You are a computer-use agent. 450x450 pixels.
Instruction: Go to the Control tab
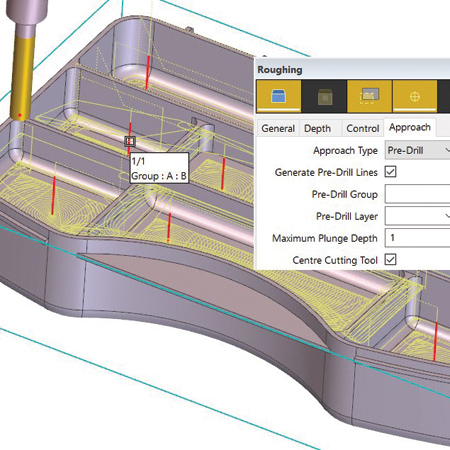click(363, 128)
